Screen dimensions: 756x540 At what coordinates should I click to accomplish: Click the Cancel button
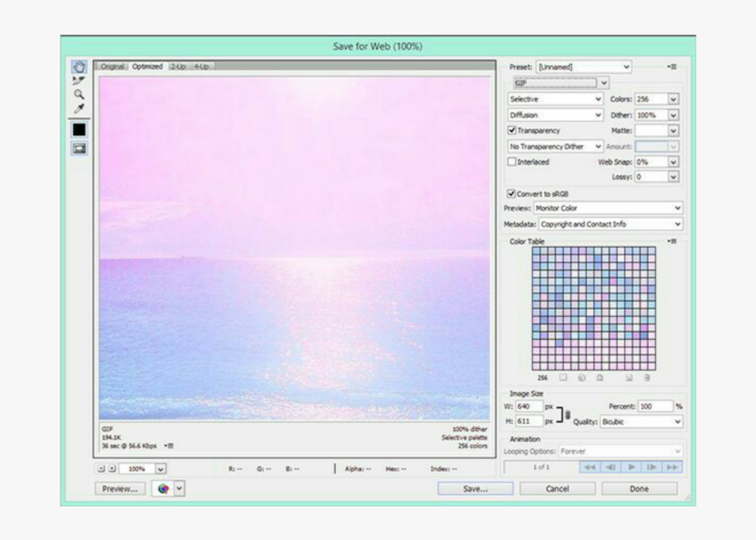click(557, 488)
